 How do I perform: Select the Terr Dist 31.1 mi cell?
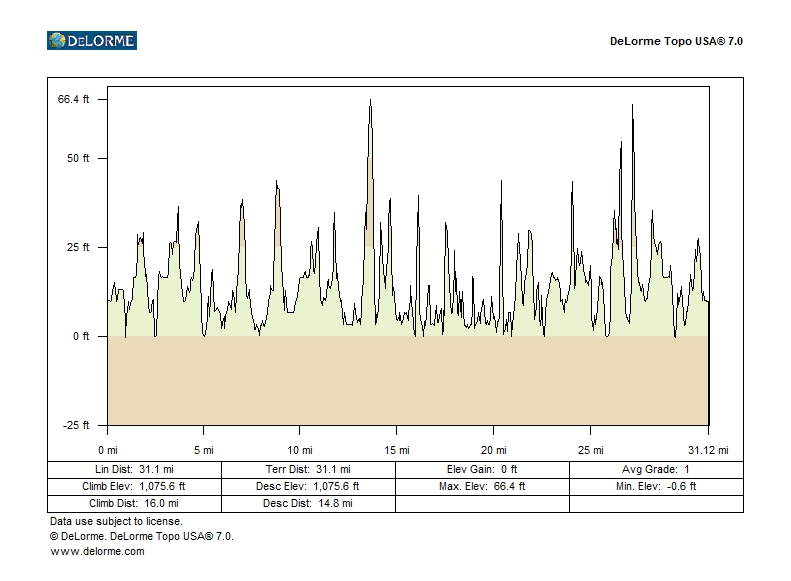click(x=308, y=469)
